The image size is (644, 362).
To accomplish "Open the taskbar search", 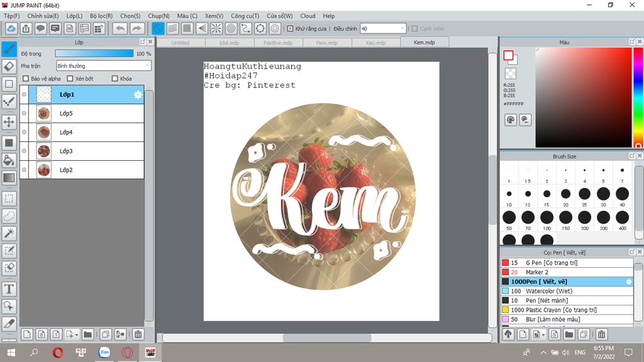I will pos(34,352).
